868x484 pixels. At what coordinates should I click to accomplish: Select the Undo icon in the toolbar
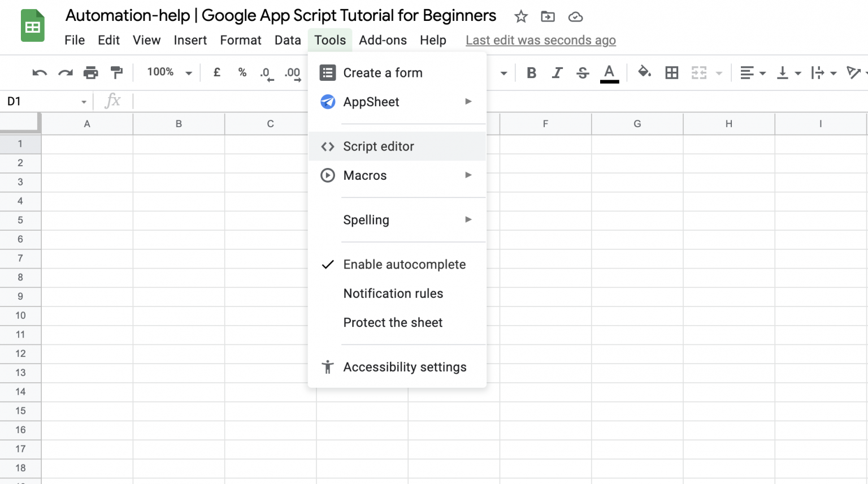tap(38, 72)
